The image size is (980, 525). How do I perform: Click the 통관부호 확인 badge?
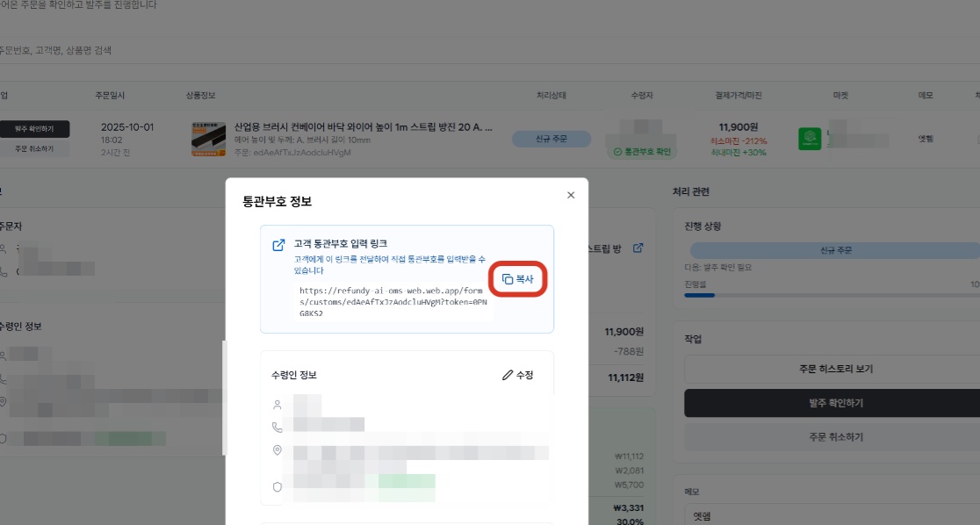click(642, 152)
